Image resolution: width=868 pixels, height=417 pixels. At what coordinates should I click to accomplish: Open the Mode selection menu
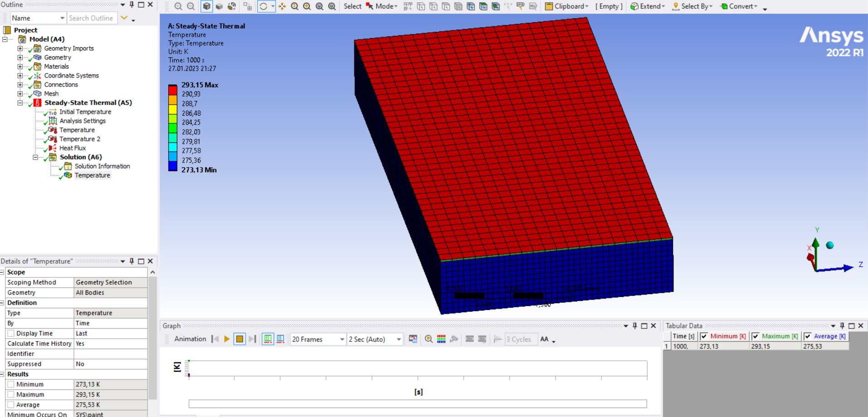(382, 6)
